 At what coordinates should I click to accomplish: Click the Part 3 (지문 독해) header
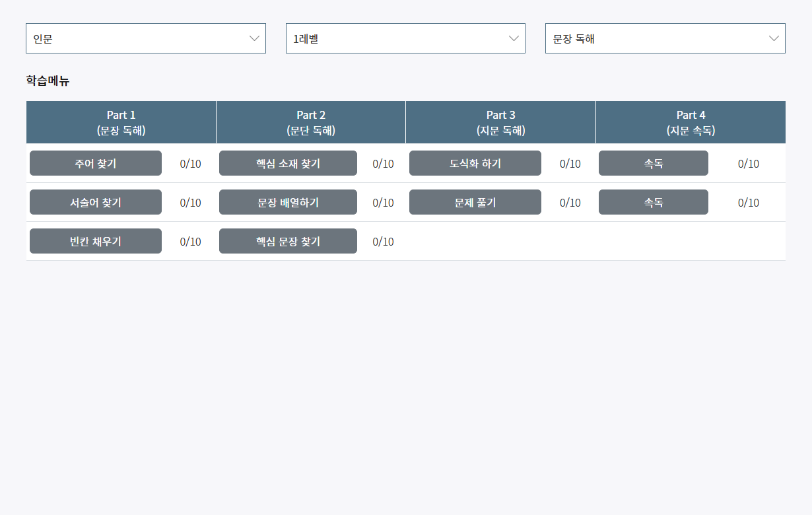pos(500,122)
